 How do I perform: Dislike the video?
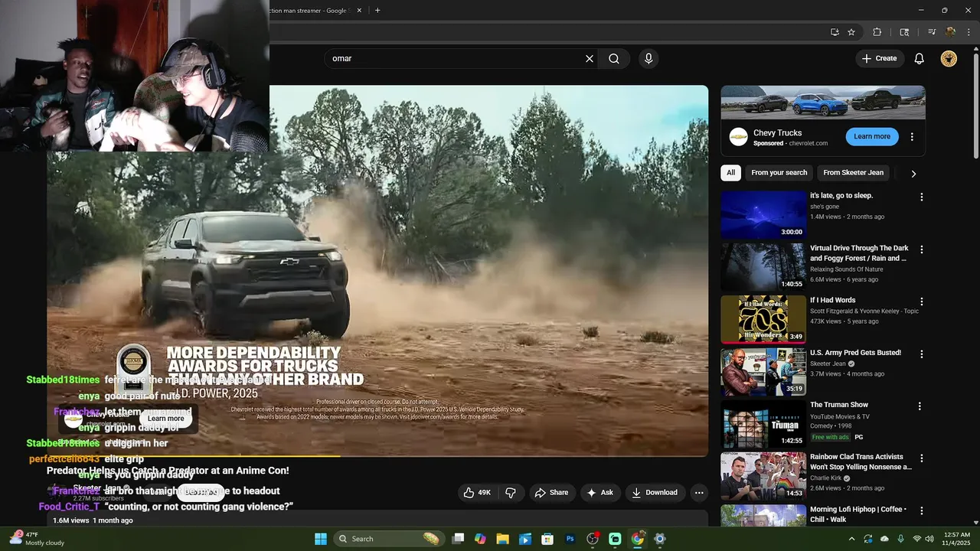pos(511,492)
